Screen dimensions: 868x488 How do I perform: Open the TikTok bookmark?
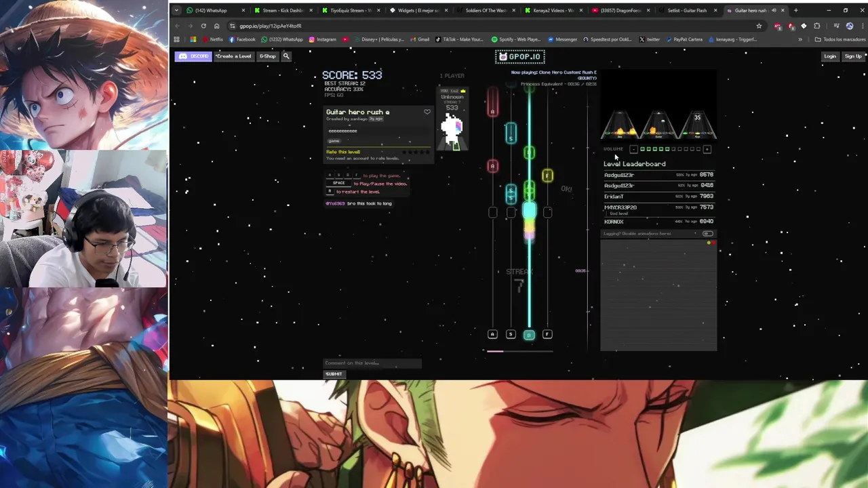click(459, 39)
